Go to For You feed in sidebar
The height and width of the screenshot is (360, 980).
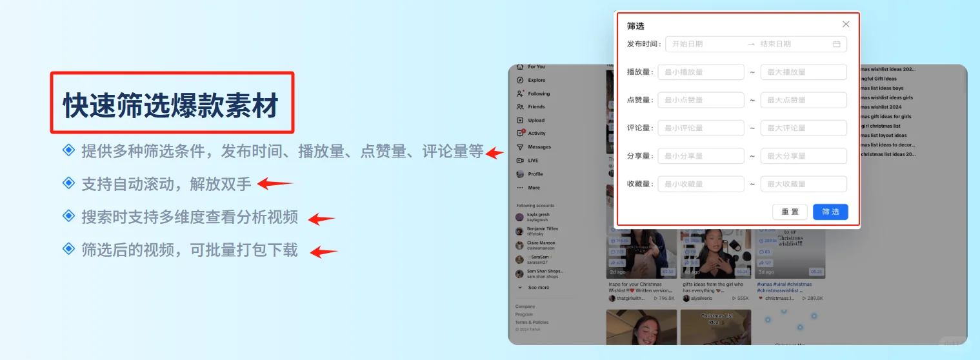coord(531,67)
